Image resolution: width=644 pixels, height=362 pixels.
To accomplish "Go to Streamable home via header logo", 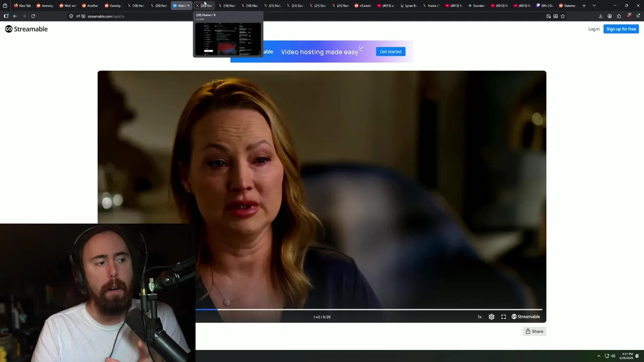I will 26,29.
